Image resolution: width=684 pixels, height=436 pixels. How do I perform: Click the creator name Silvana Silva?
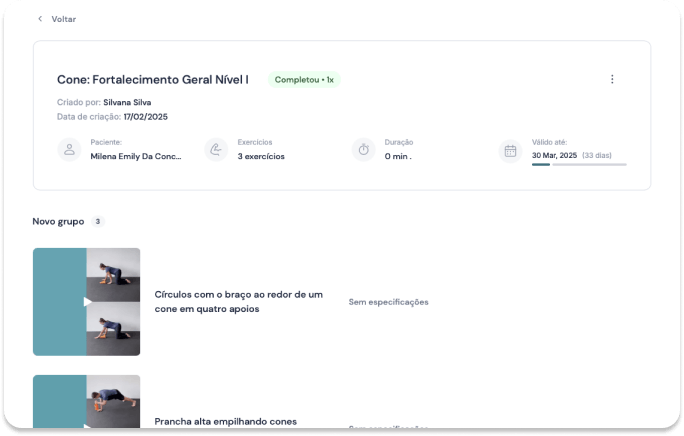pyautogui.click(x=135, y=102)
